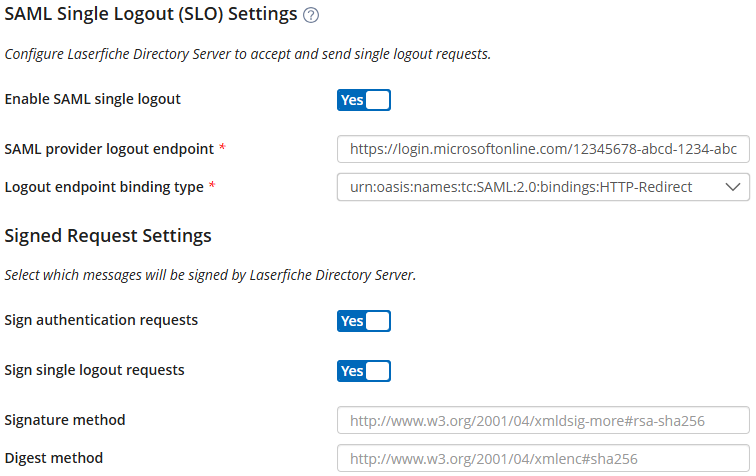Viewport: 756px width, 476px height.
Task: Toggle Enable SAML single logout switch
Action: [x=364, y=100]
